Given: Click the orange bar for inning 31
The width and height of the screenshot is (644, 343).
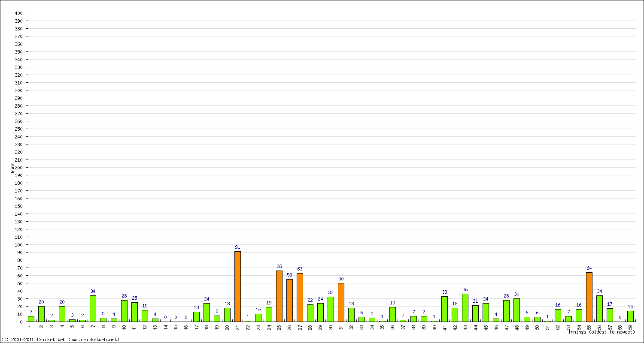Looking at the screenshot, I should (x=341, y=302).
